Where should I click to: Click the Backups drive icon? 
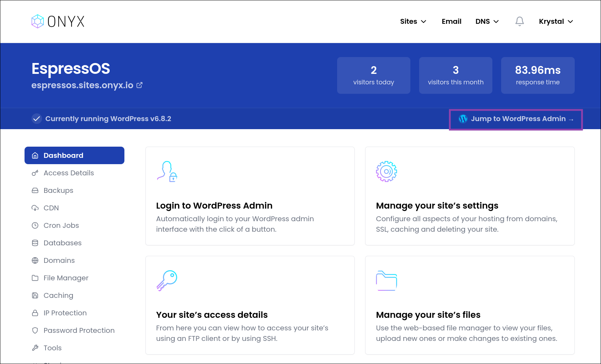click(35, 190)
